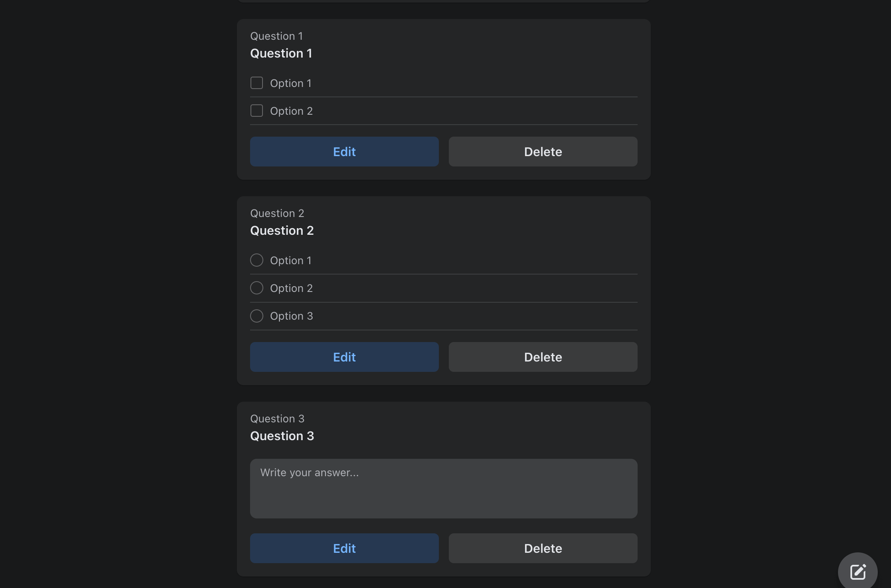
Task: Check the Option 1 checkbox in Question 1
Action: coord(257,83)
